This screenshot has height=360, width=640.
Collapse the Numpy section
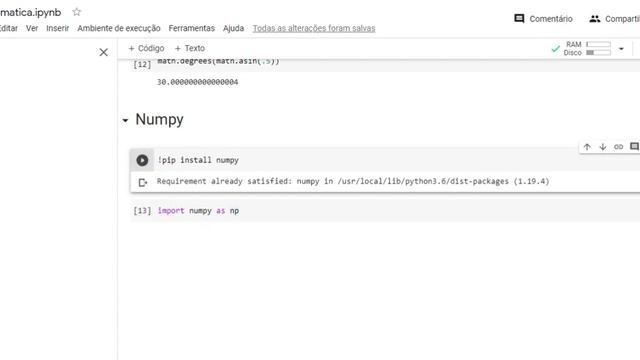click(x=125, y=120)
